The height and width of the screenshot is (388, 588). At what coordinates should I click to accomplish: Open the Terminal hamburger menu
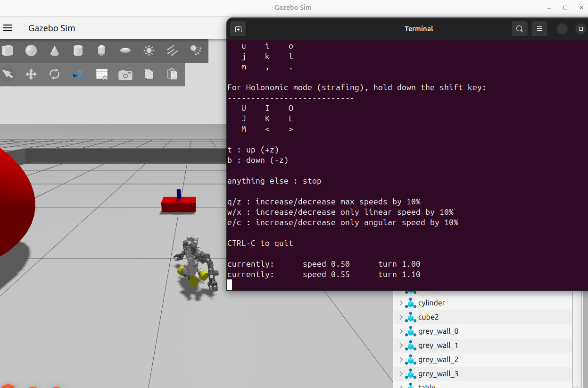539,29
